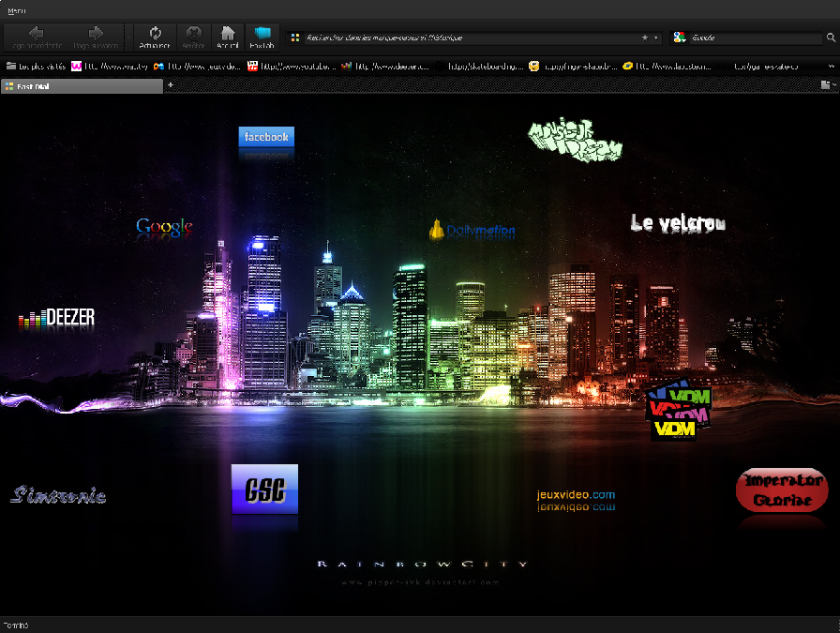Open the browser Menu

tap(17, 10)
